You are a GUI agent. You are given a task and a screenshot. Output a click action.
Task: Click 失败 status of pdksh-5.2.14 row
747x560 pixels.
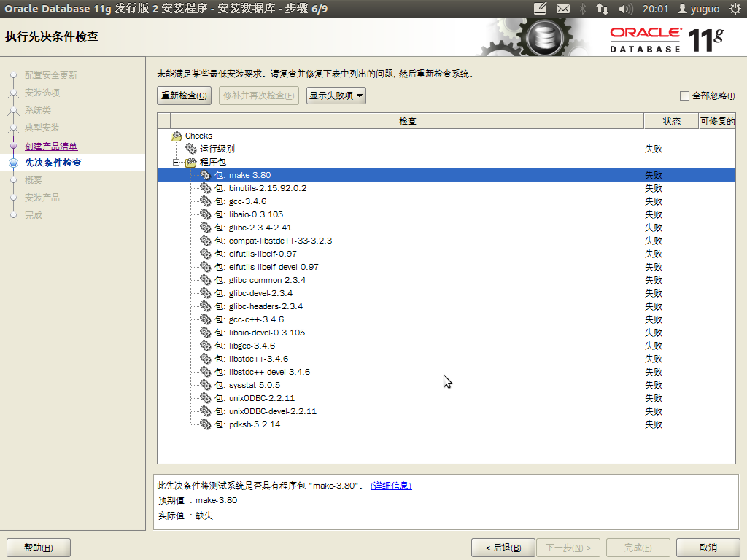[x=654, y=424]
